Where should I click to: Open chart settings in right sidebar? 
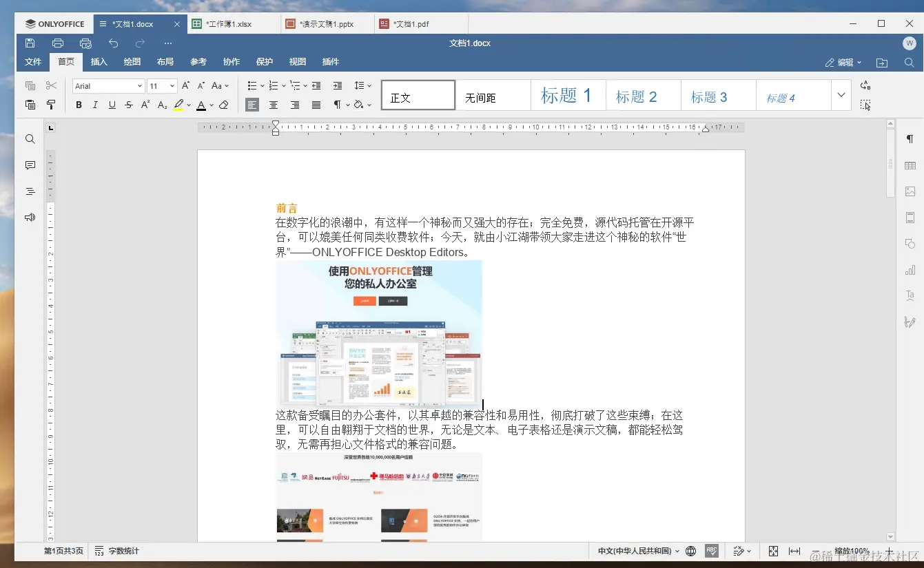[910, 270]
